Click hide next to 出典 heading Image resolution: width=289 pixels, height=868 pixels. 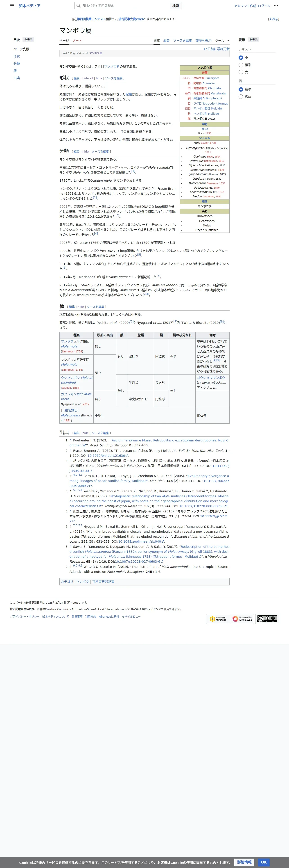(86, 433)
